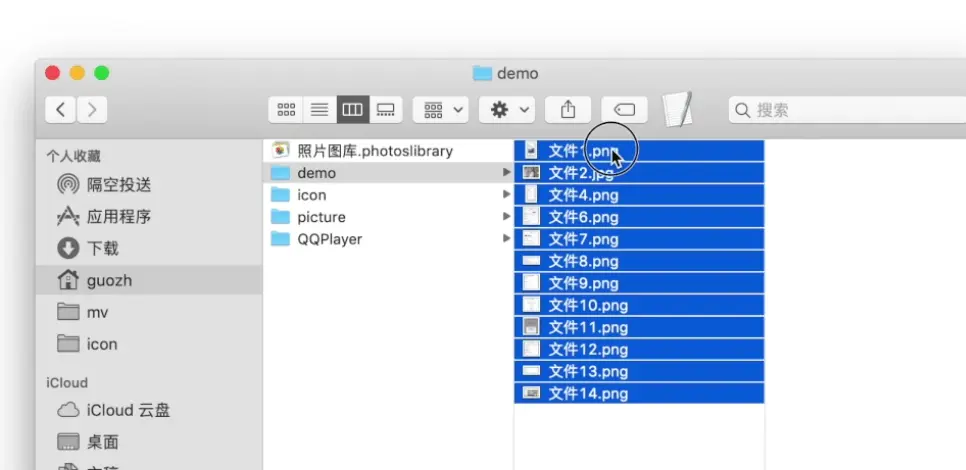Viewport: 966px width, 470px height.
Task: Open the item grouping dropdown
Action: pos(440,110)
